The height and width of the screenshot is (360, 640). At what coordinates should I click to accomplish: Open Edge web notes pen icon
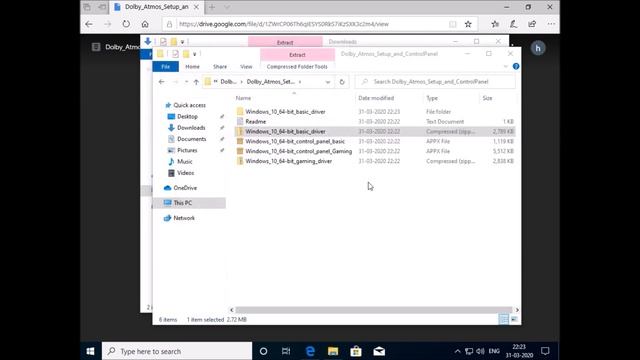[513, 24]
